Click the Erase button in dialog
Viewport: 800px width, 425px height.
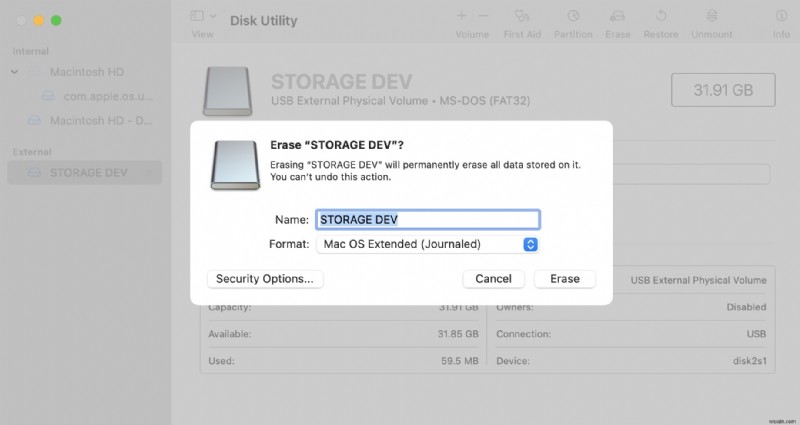click(x=564, y=279)
